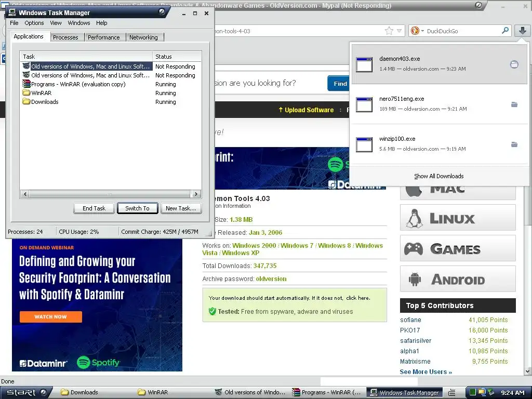Switch to Old versions of Windo... taskbar item
The image size is (532, 399).
(250, 392)
